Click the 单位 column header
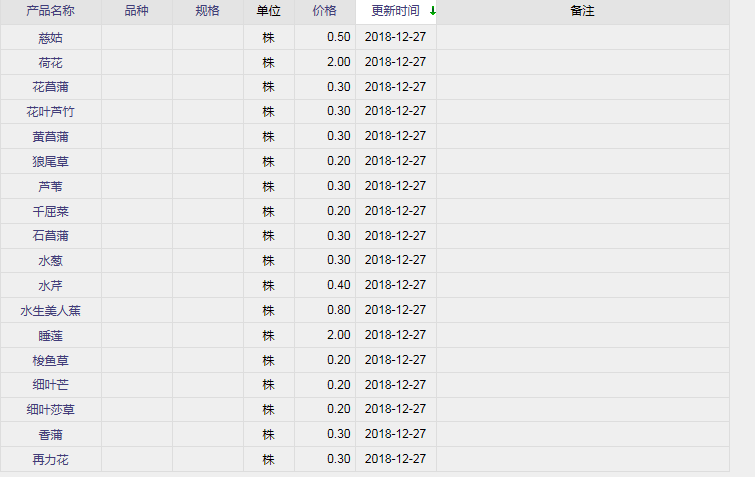Image resolution: width=755 pixels, height=477 pixels. tap(268, 11)
